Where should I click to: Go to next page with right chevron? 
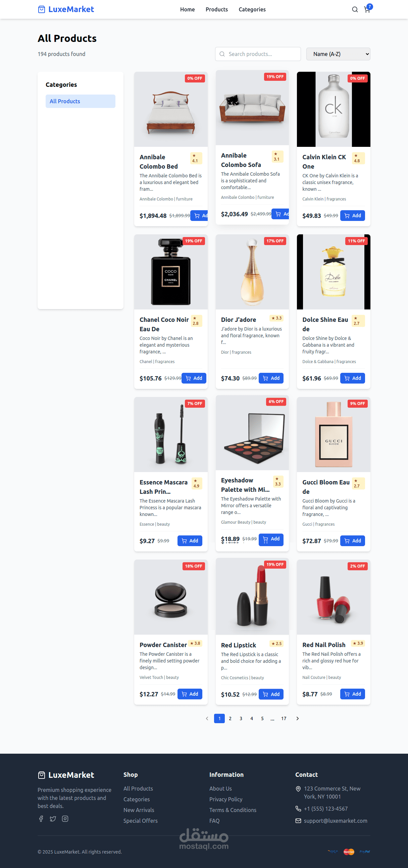[x=297, y=718]
